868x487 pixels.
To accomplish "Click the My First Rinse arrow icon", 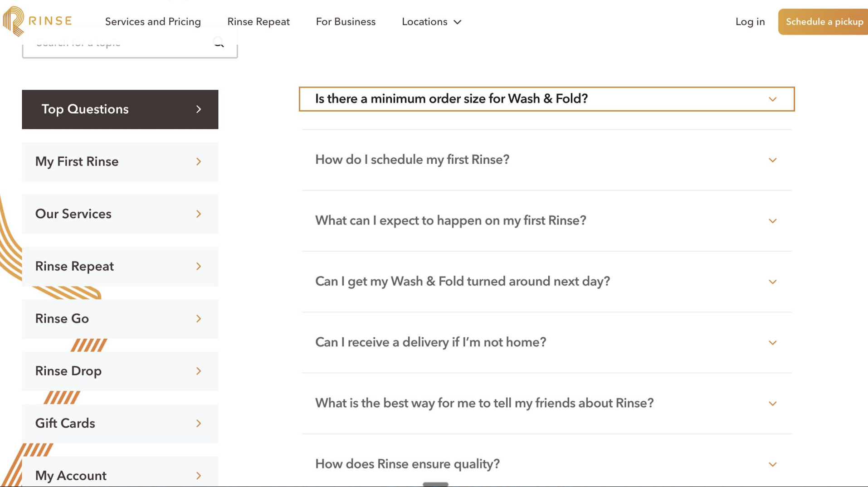I will pos(199,162).
